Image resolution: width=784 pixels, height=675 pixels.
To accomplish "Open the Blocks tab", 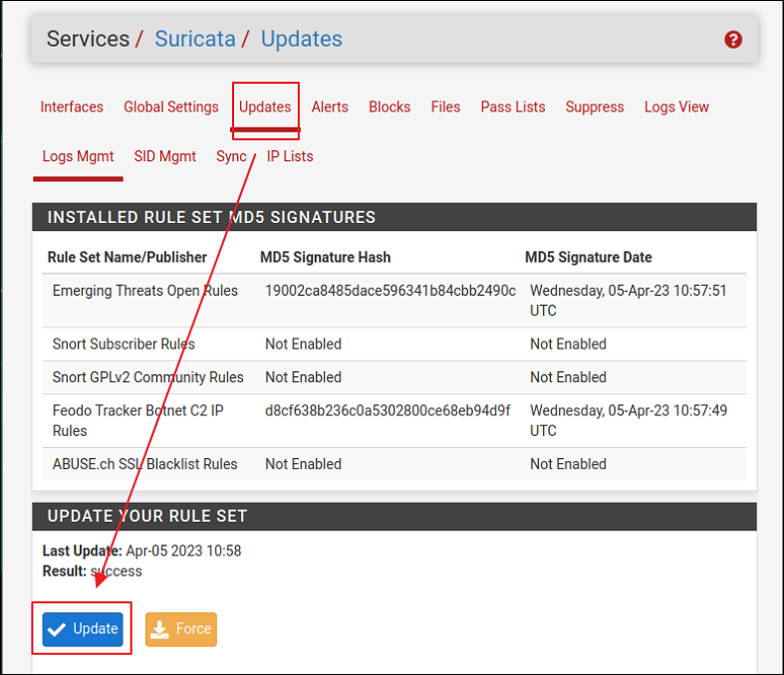I will (x=390, y=107).
